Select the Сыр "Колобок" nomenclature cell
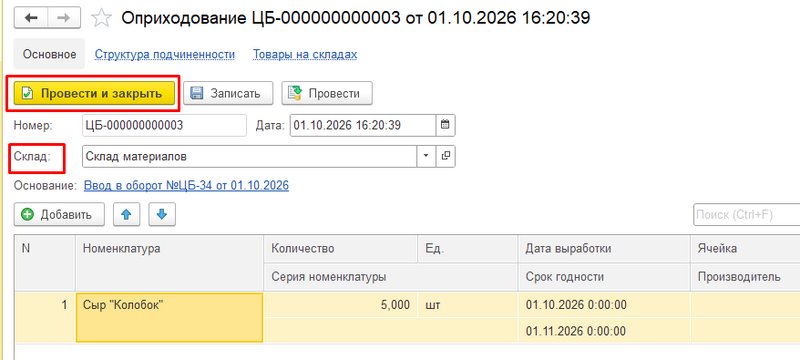800x360 pixels. pos(169,318)
